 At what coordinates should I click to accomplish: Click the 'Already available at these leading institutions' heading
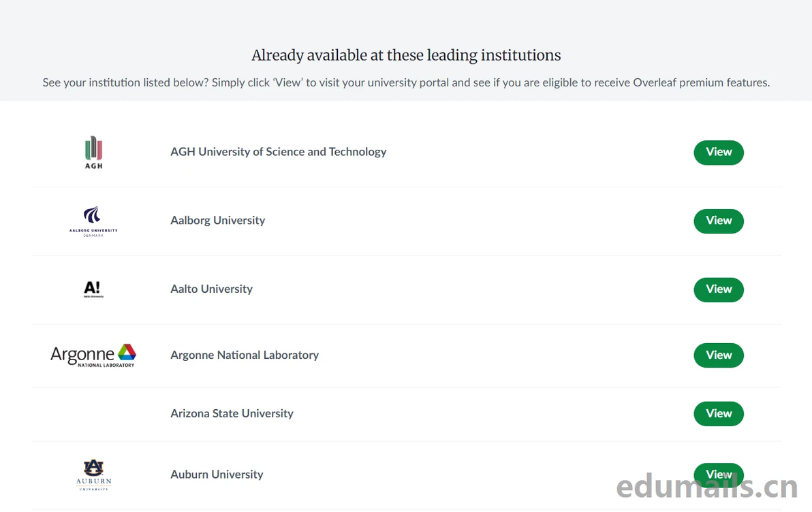coord(406,55)
